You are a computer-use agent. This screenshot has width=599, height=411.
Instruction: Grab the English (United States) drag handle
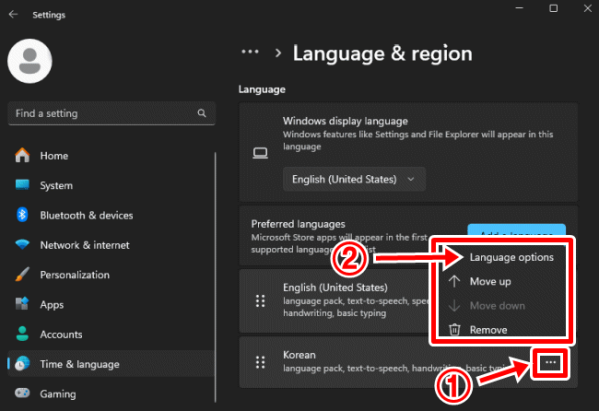[260, 301]
